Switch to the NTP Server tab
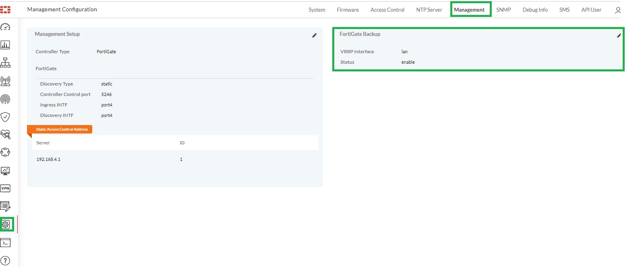The height and width of the screenshot is (271, 644). coord(429,10)
